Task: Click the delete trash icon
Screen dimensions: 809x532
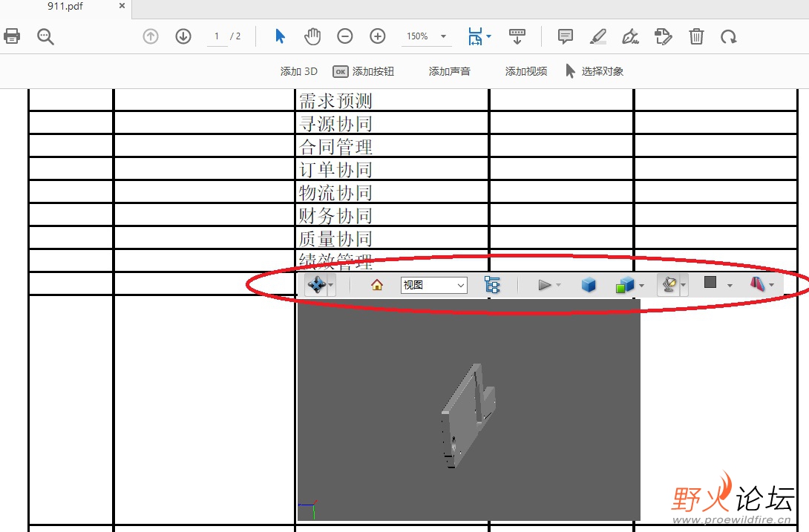Action: tap(696, 36)
